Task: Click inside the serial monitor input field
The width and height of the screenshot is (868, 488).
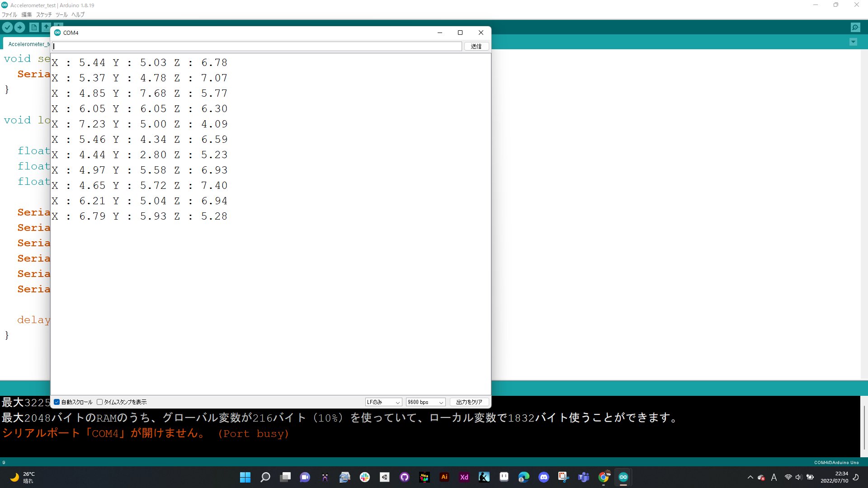Action: pyautogui.click(x=256, y=46)
